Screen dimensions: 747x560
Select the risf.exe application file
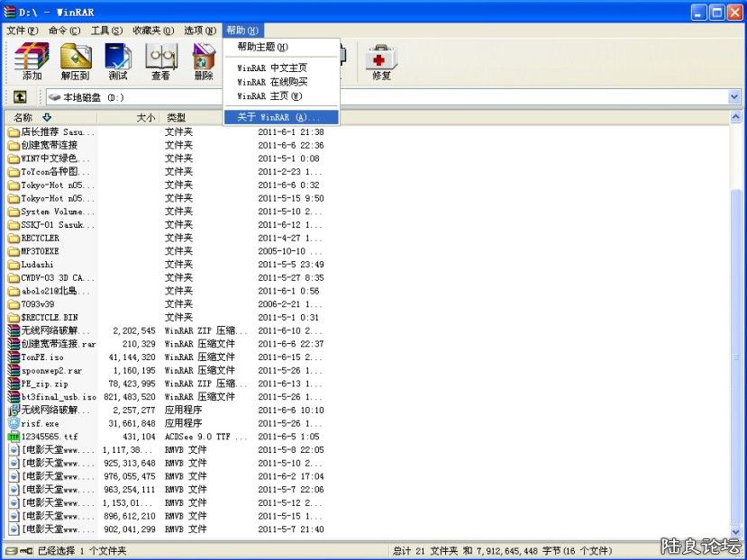(x=39, y=423)
